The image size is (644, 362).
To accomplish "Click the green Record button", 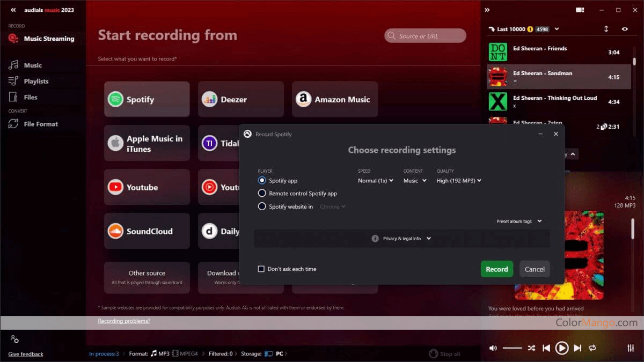I will (497, 269).
